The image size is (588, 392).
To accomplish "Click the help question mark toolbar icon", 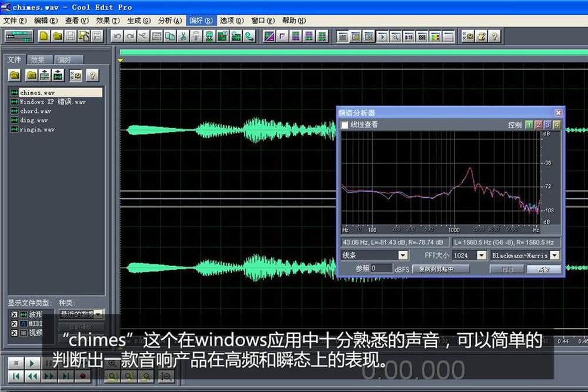I will pyautogui.click(x=495, y=36).
